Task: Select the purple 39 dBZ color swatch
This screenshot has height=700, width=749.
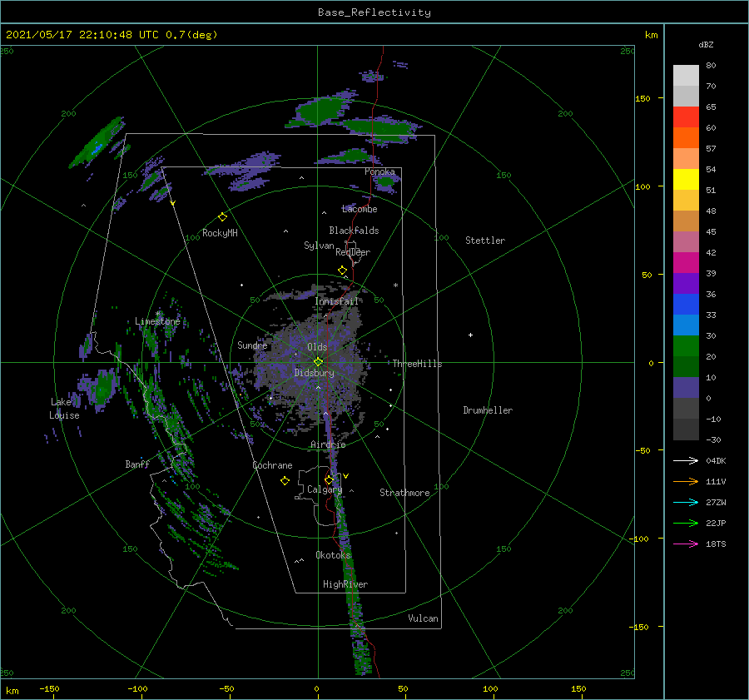Action: pyautogui.click(x=686, y=283)
